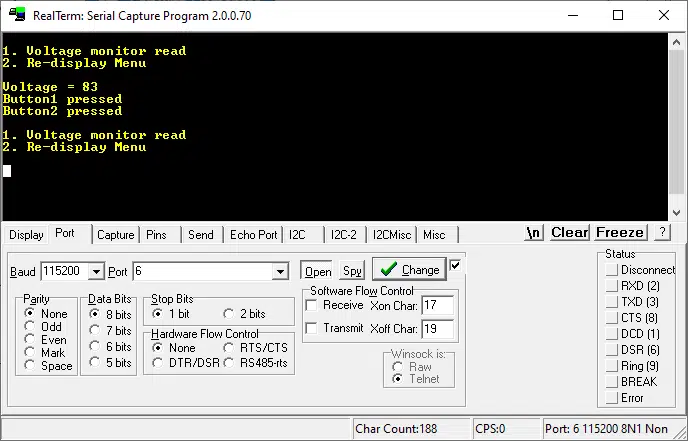The image size is (688, 441).
Task: Open the Pins tab
Action: (x=156, y=235)
